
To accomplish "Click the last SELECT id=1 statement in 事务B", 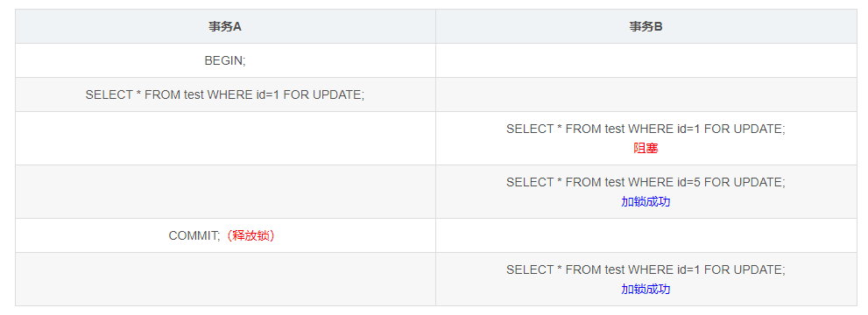I will point(646,269).
